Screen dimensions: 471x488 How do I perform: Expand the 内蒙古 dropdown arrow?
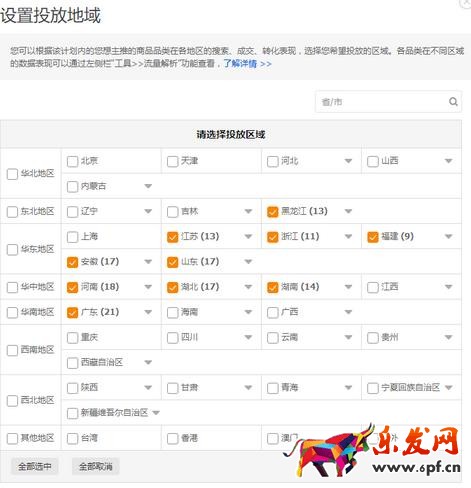[x=148, y=186]
